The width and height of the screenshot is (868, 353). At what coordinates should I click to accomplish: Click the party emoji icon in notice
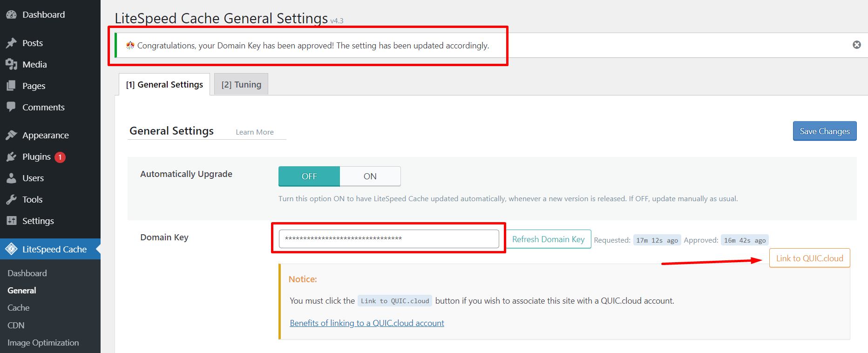[x=130, y=45]
